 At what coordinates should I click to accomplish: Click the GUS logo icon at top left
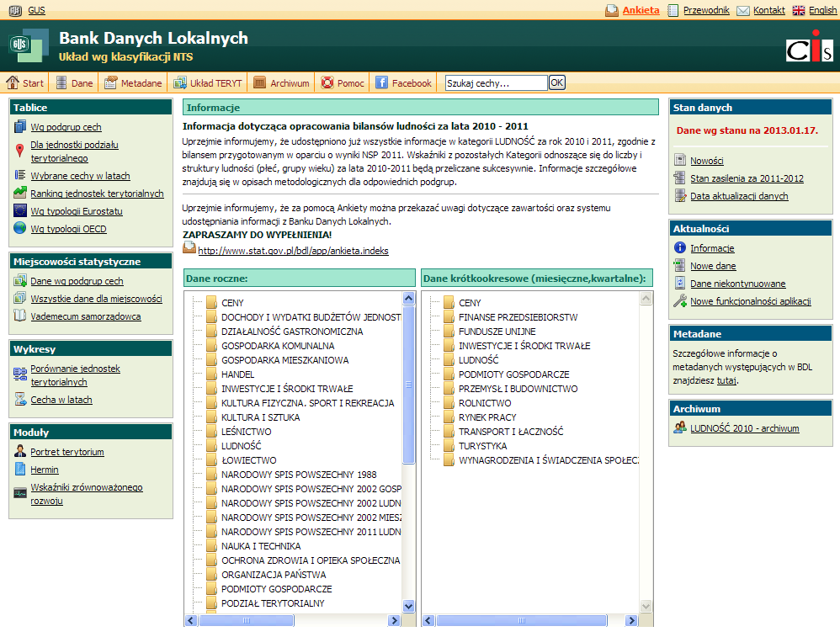[x=15, y=10]
